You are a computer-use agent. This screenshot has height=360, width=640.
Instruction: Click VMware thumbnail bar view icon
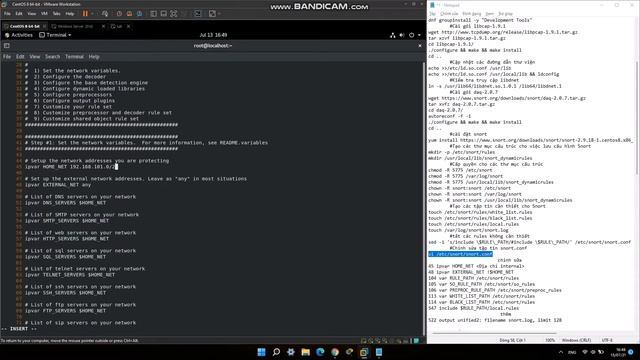[x=163, y=13]
